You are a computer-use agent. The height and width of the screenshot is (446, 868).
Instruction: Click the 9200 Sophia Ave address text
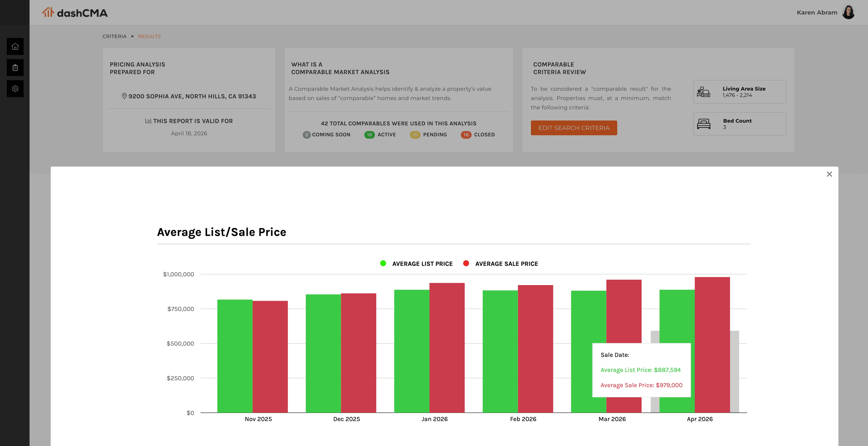tap(192, 96)
